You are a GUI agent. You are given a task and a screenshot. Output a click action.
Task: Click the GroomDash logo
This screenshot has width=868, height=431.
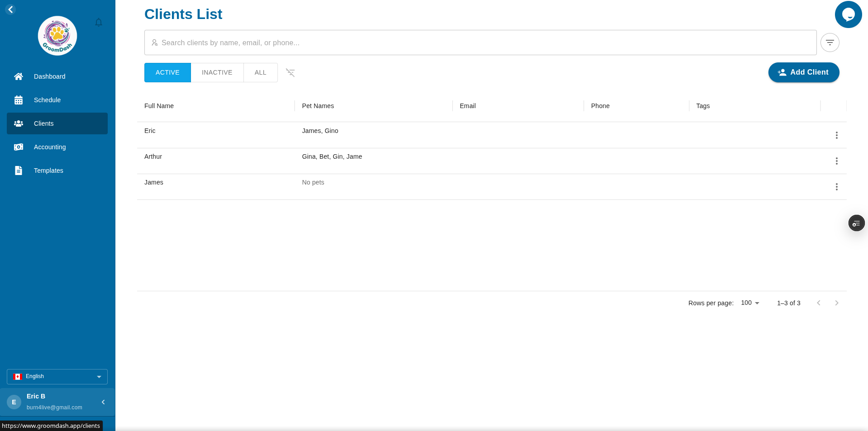(57, 36)
